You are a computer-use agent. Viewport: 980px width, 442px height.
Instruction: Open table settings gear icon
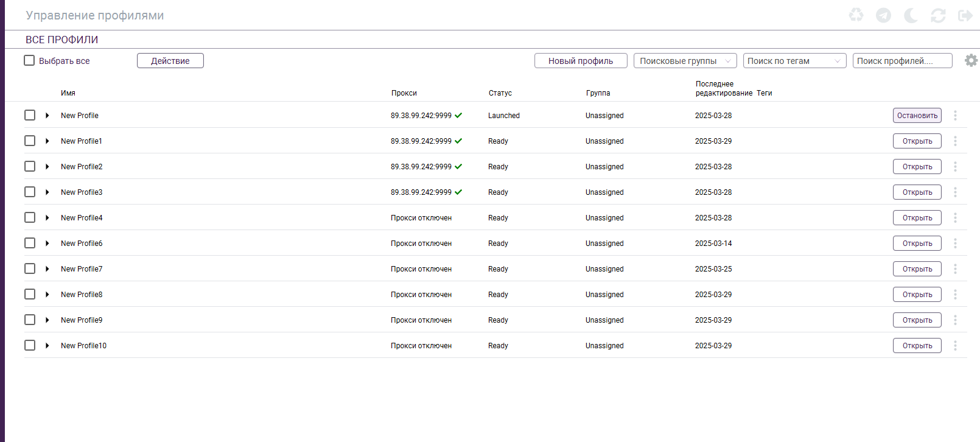tap(971, 60)
